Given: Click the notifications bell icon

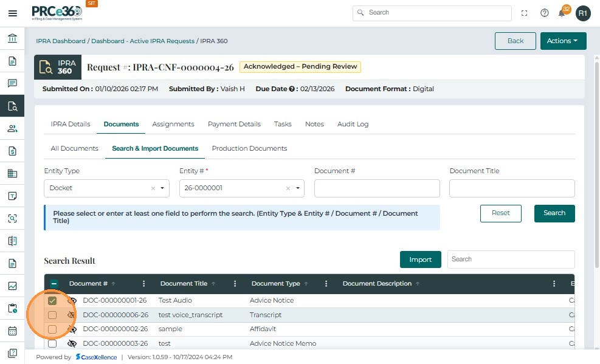Looking at the screenshot, I should coord(562,13).
